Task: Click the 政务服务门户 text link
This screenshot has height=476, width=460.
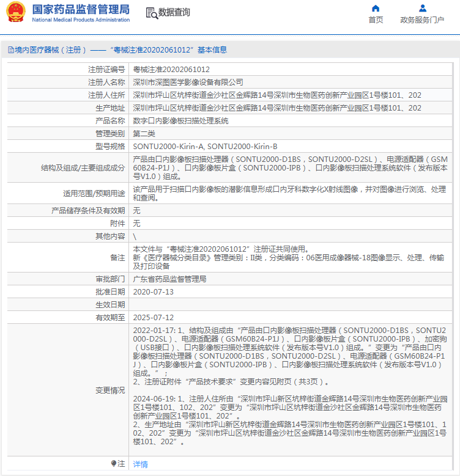Action: click(422, 20)
